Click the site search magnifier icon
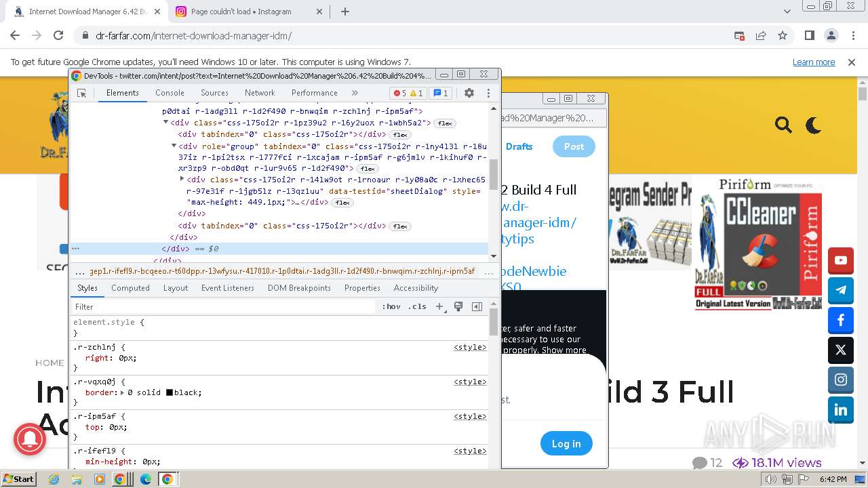This screenshot has height=488, width=868. (x=783, y=125)
